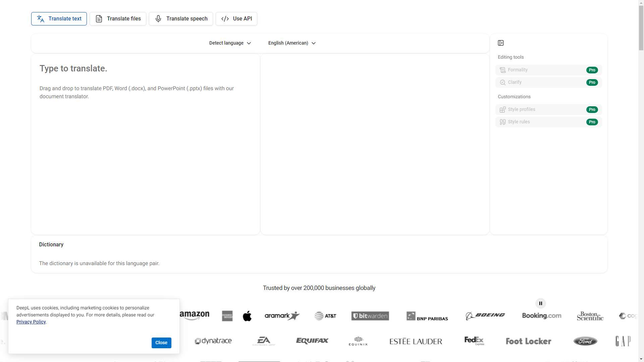Viewport: 644px width, 362px height.
Task: Open the English (American) target language dropdown
Action: point(292,43)
